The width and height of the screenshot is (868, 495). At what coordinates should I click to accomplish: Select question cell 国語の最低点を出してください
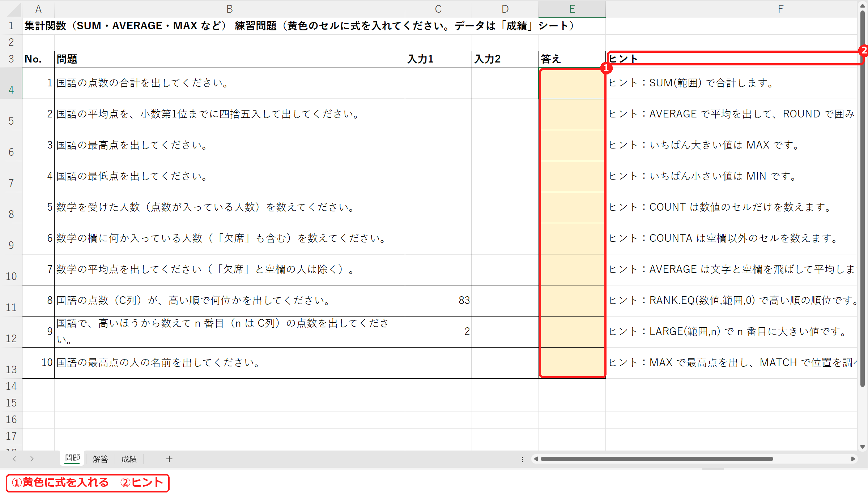[x=230, y=177]
